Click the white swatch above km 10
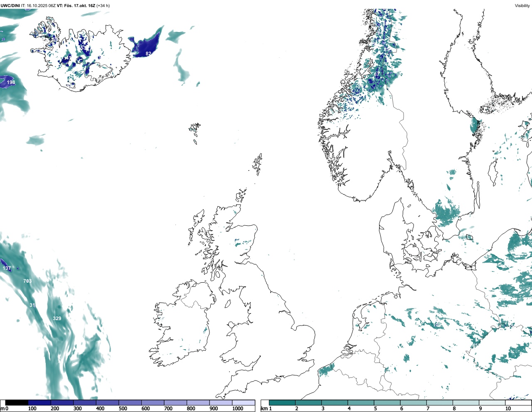532x412 pixels. pos(518,402)
